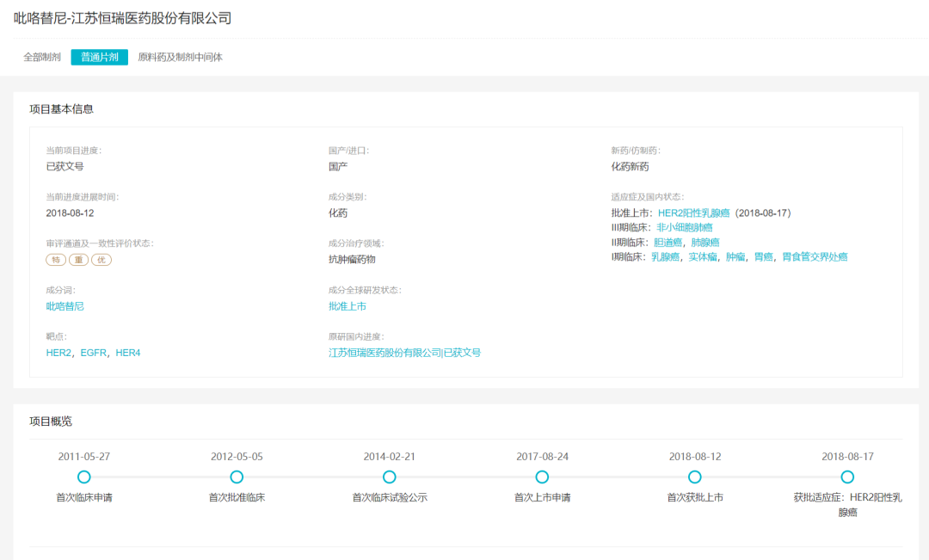Image resolution: width=929 pixels, height=560 pixels.
Task: Open the 实体瘤 indication link
Action: [703, 256]
